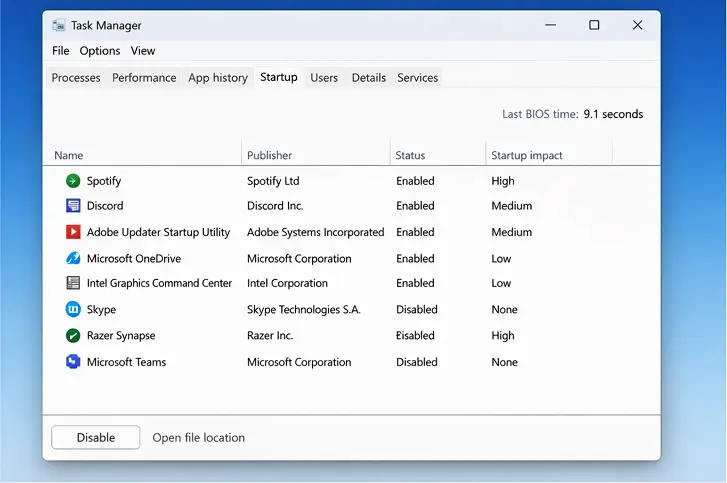Image resolution: width=727 pixels, height=483 pixels.
Task: Click the Discord row icon
Action: pyautogui.click(x=73, y=205)
